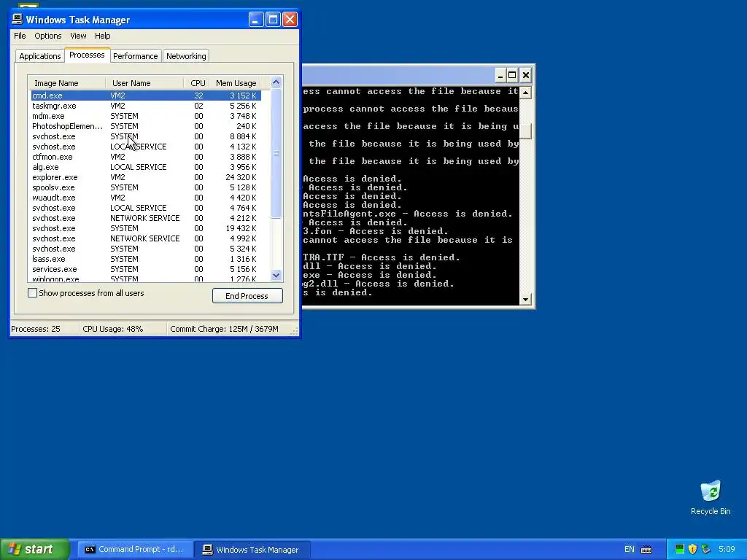Click process list scroll down arrow

tap(276, 275)
